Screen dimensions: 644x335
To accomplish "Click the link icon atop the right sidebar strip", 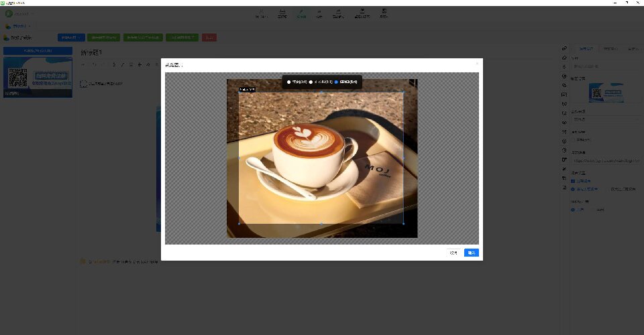I will [x=564, y=48].
